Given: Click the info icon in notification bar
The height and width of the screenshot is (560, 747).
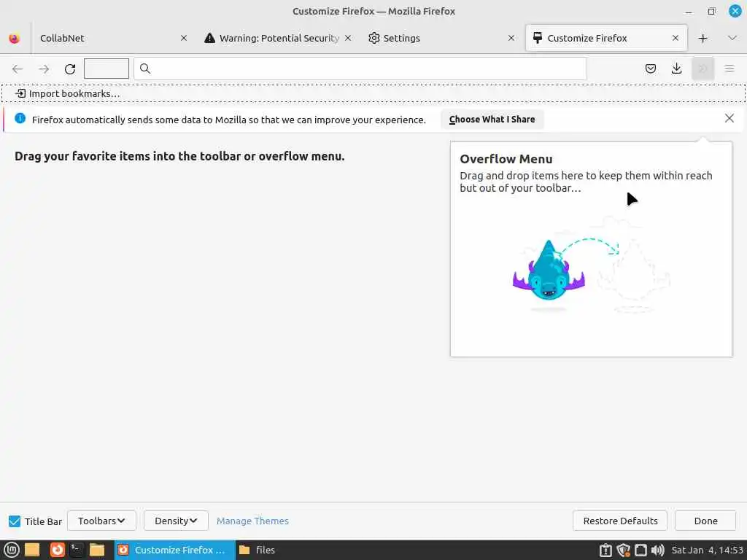Looking at the screenshot, I should [20, 118].
